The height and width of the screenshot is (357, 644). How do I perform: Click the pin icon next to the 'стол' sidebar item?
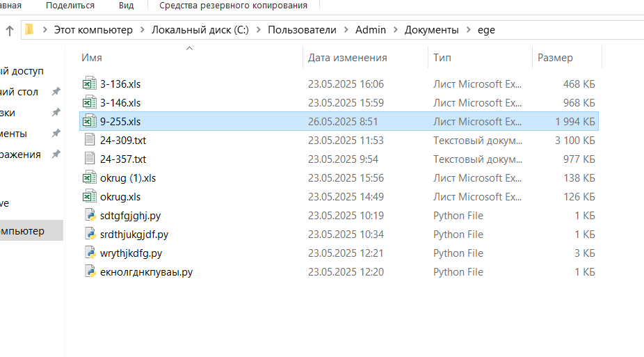[56, 92]
